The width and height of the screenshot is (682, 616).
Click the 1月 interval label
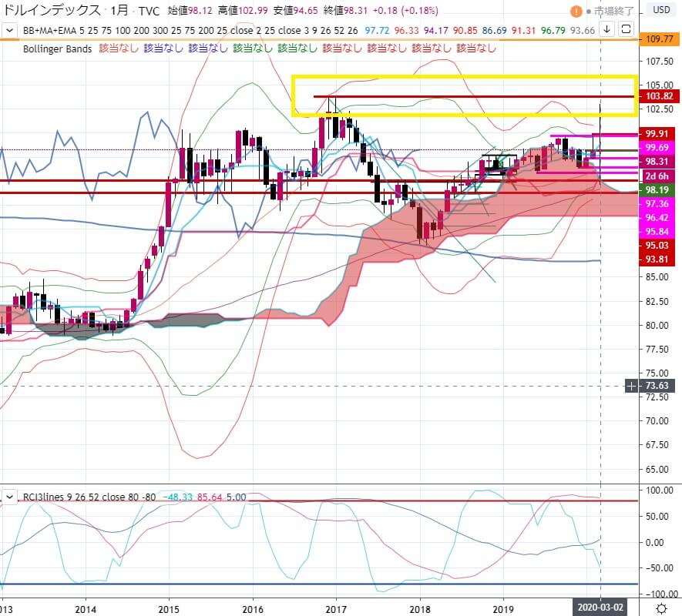point(119,10)
